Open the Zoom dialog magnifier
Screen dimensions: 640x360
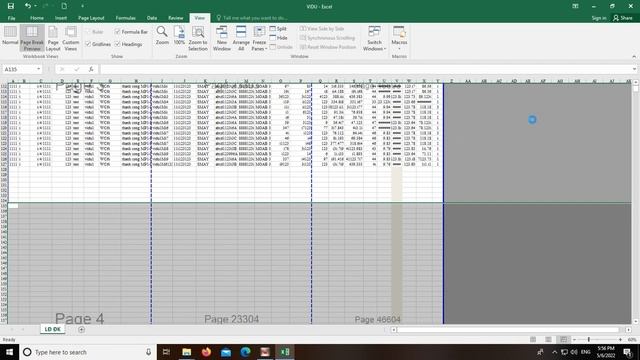pyautogui.click(x=162, y=35)
